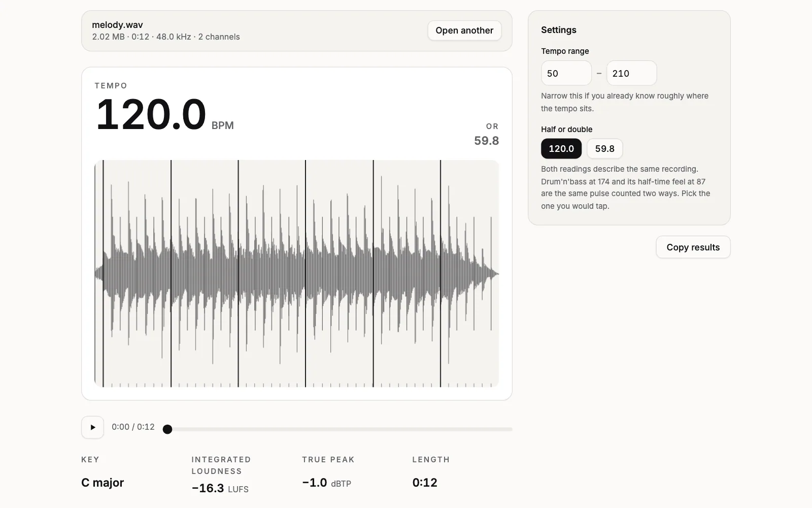Click the melody.wav file name
The height and width of the screenshot is (508, 812).
tap(117, 25)
